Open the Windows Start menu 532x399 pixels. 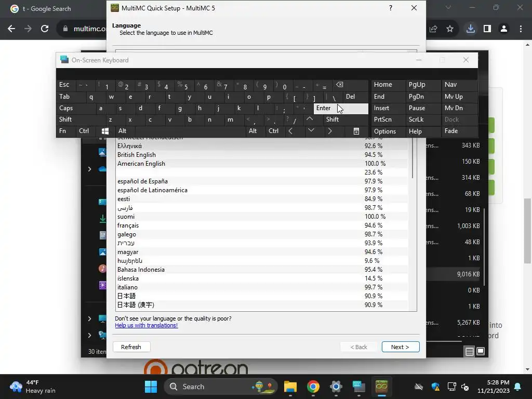pos(151,387)
